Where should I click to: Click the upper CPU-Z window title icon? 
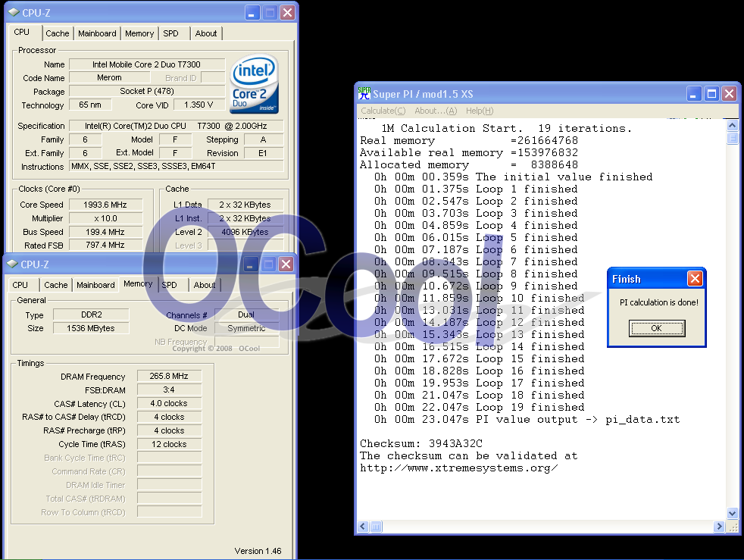tap(14, 12)
